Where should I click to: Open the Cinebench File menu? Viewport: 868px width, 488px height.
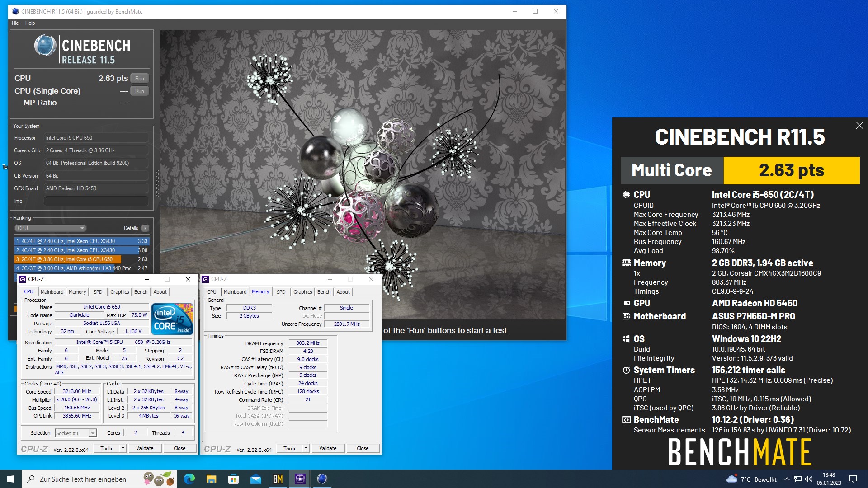(15, 23)
